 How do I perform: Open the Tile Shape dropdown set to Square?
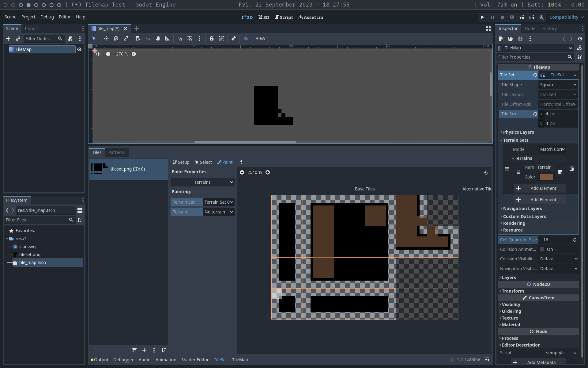(x=558, y=85)
